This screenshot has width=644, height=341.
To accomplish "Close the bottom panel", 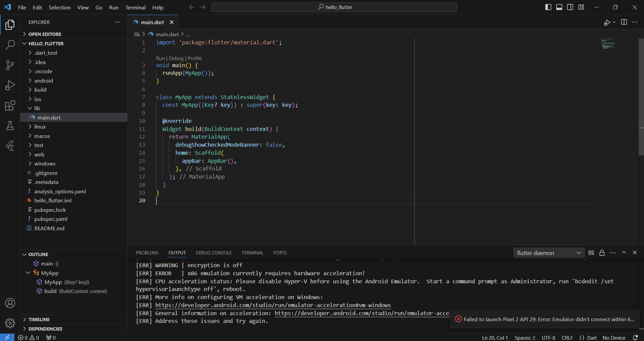I will click(635, 252).
